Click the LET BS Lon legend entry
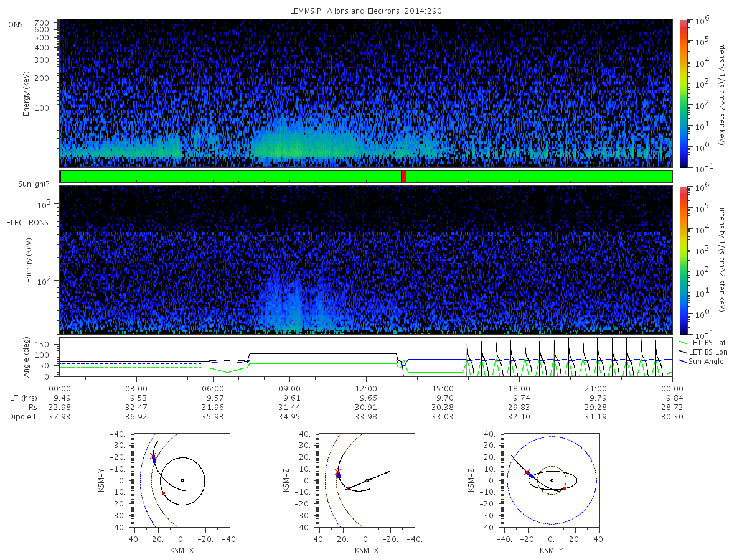The width and height of the screenshot is (747, 560). (703, 352)
